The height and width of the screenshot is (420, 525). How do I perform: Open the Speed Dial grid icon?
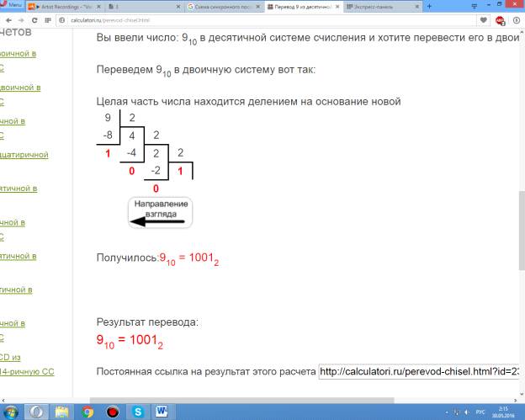click(48, 20)
